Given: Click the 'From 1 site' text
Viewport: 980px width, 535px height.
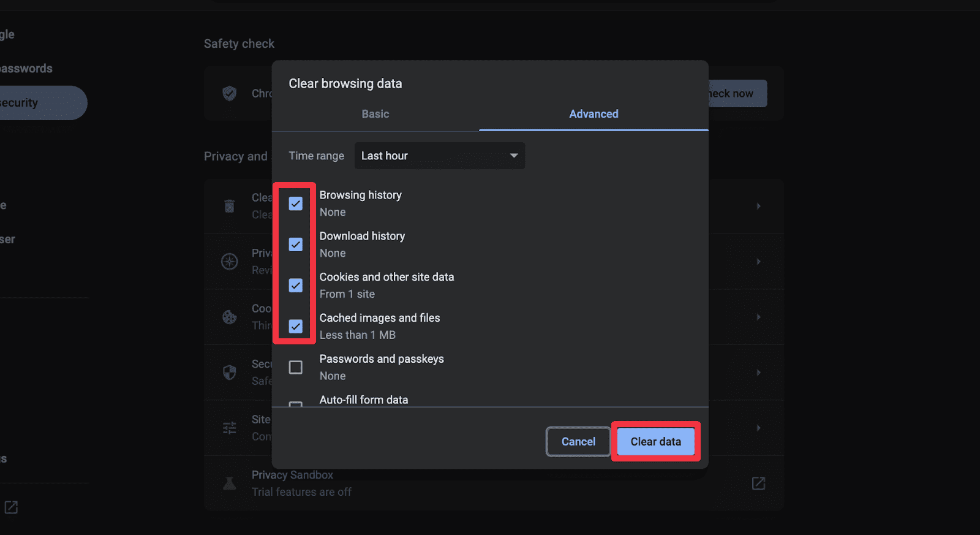Looking at the screenshot, I should pos(347,294).
